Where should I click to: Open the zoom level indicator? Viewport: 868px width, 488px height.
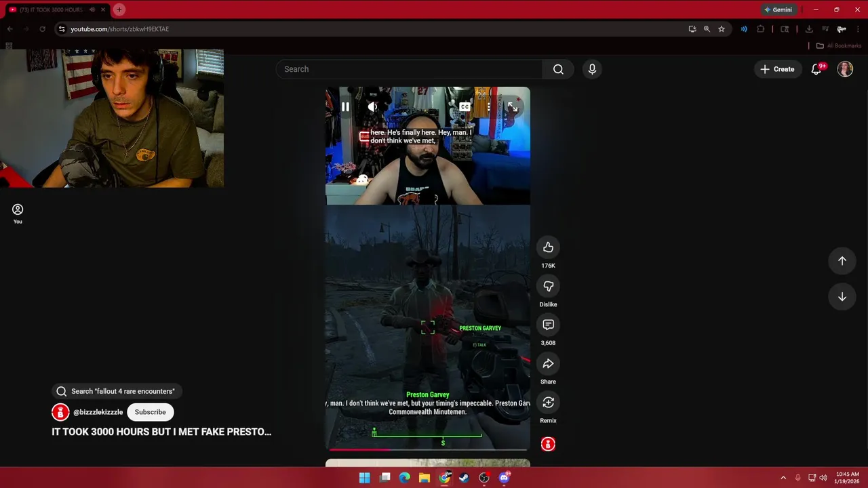(x=707, y=29)
